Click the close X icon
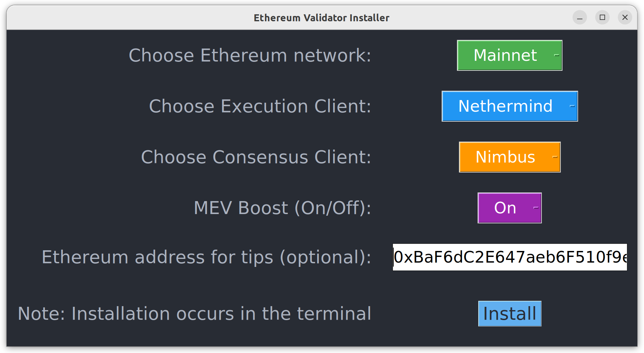The width and height of the screenshot is (644, 353). [x=625, y=17]
